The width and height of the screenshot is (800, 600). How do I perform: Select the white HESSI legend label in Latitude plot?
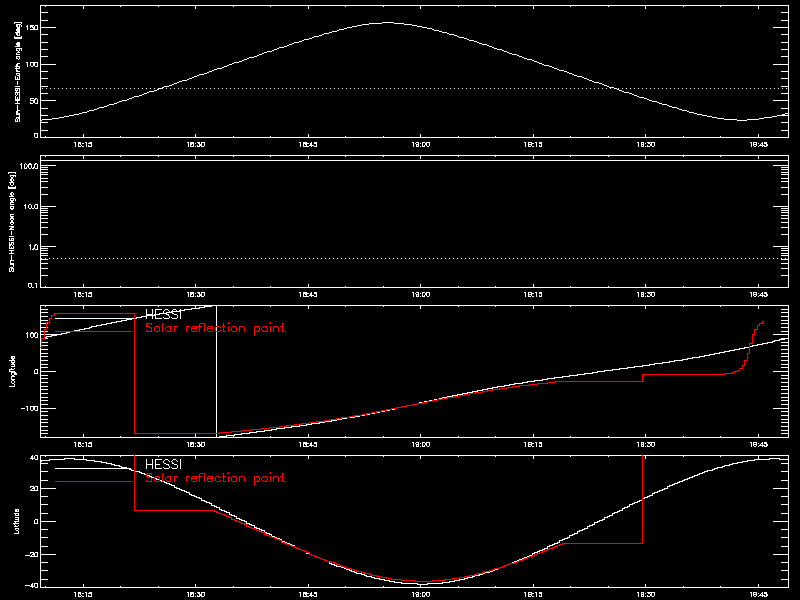pyautogui.click(x=163, y=465)
